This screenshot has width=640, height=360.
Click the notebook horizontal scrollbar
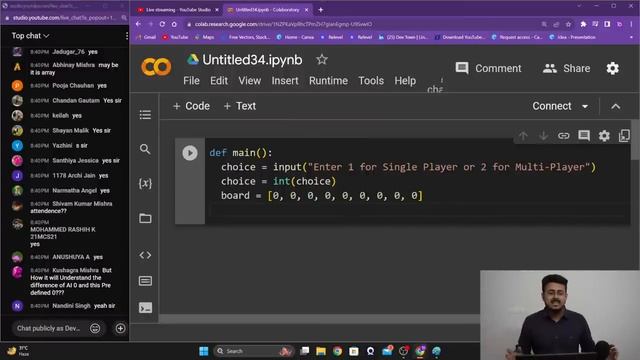tap(319, 318)
